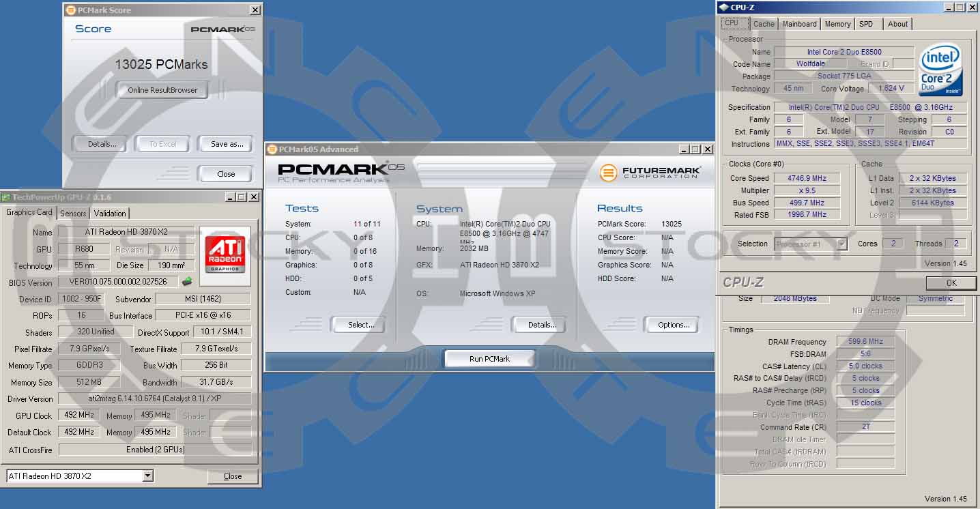Image resolution: width=980 pixels, height=509 pixels.
Task: Click the To Excel button
Action: point(162,144)
